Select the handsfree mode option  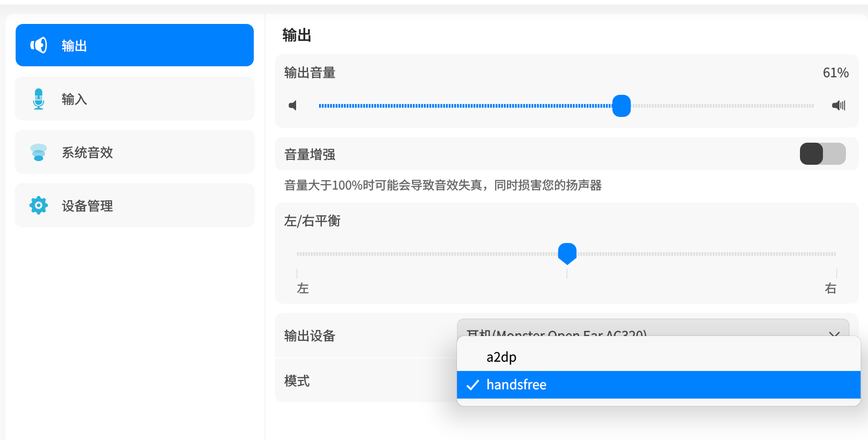coord(658,385)
